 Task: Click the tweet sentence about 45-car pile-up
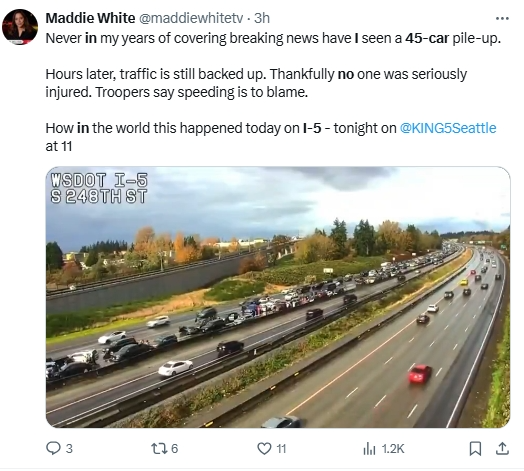[x=273, y=38]
